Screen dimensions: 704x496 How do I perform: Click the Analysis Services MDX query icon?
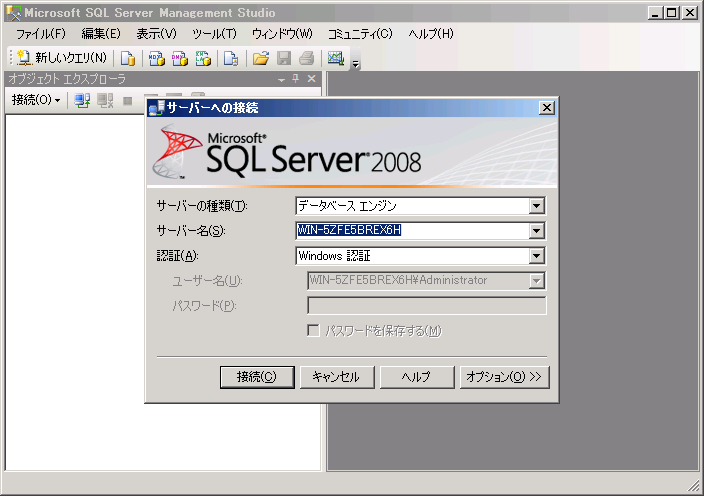point(157,58)
